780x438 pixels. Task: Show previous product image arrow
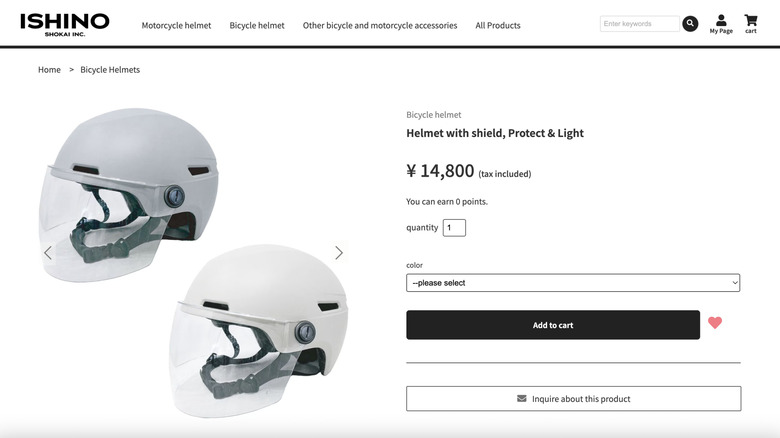[48, 253]
